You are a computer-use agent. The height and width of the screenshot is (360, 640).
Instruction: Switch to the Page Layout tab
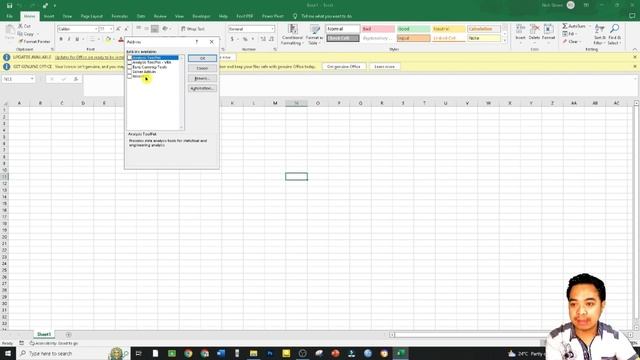91,16
